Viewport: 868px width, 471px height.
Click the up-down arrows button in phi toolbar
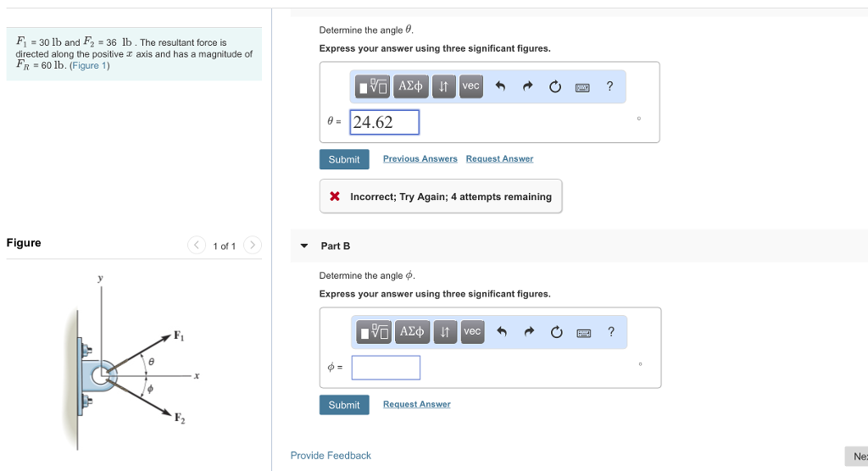tap(445, 331)
